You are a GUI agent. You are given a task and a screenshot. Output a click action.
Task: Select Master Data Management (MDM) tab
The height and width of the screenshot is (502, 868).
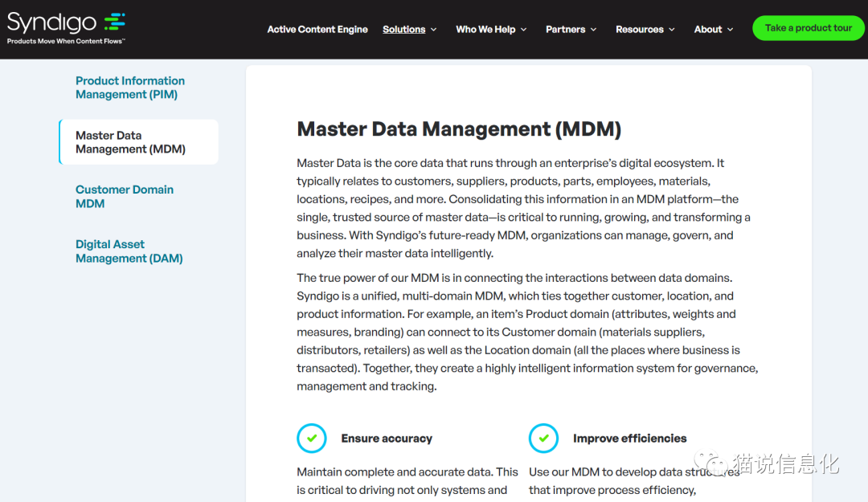tap(130, 142)
